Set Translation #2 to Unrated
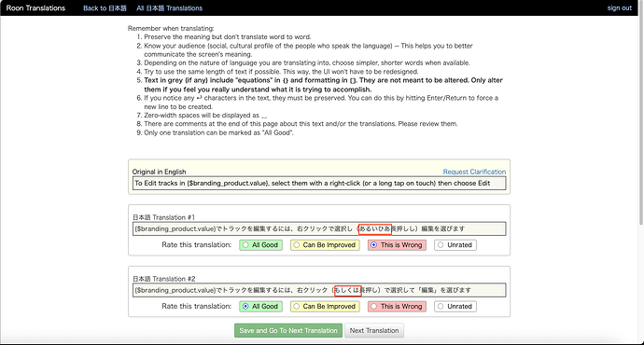644x345 pixels. [x=455, y=307]
